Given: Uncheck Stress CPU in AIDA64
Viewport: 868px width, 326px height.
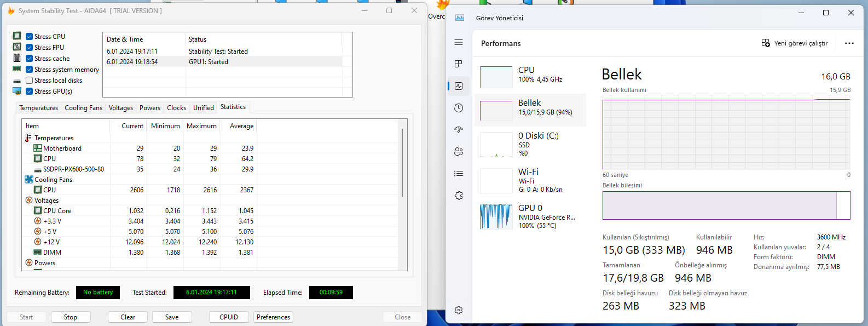Looking at the screenshot, I should 30,37.
